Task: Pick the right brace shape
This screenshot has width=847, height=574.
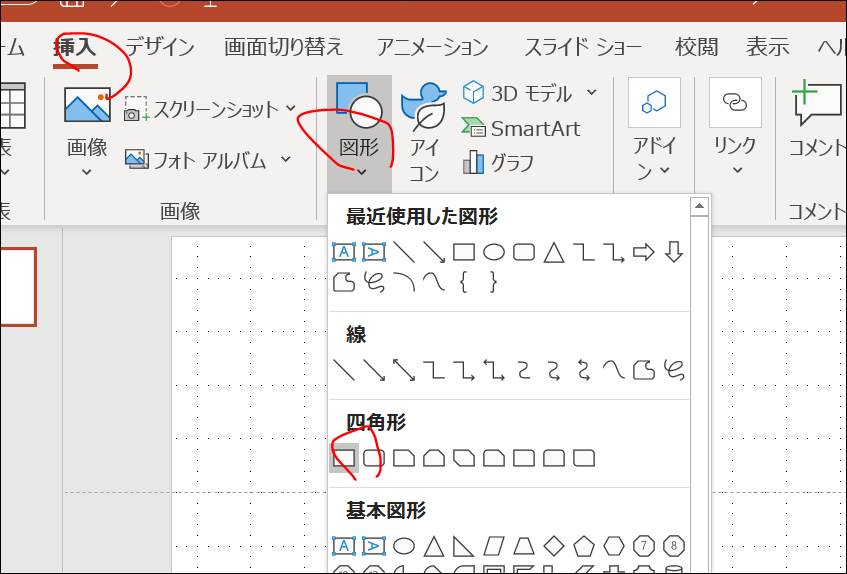Action: coord(493,282)
